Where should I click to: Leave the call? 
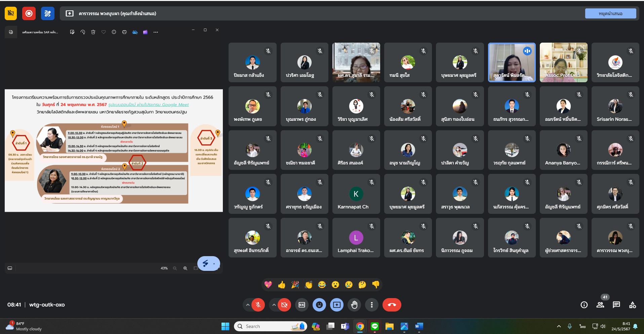click(x=392, y=305)
